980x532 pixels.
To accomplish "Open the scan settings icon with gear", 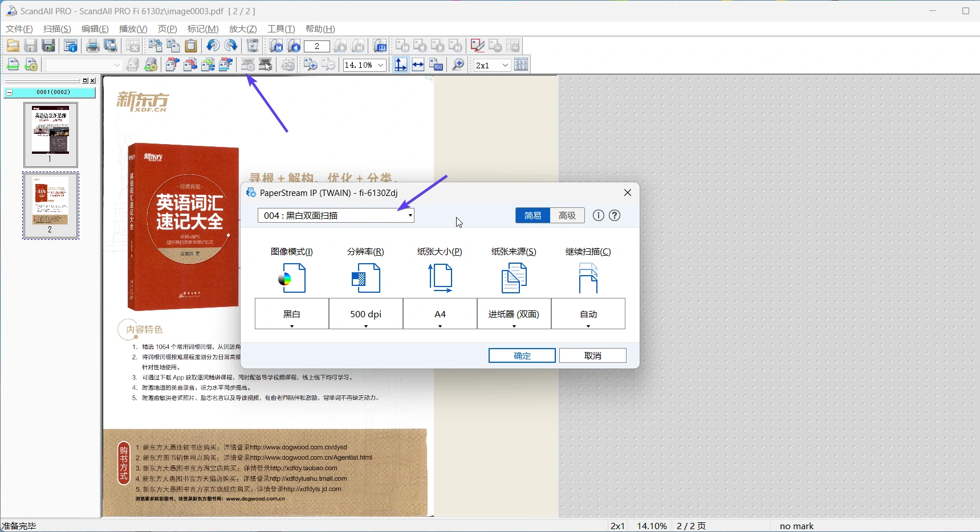I will (31, 65).
